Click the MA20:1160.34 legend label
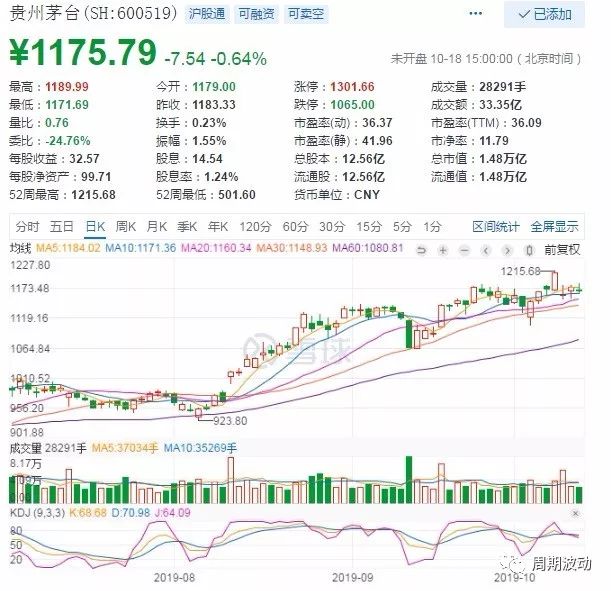 pyautogui.click(x=216, y=248)
